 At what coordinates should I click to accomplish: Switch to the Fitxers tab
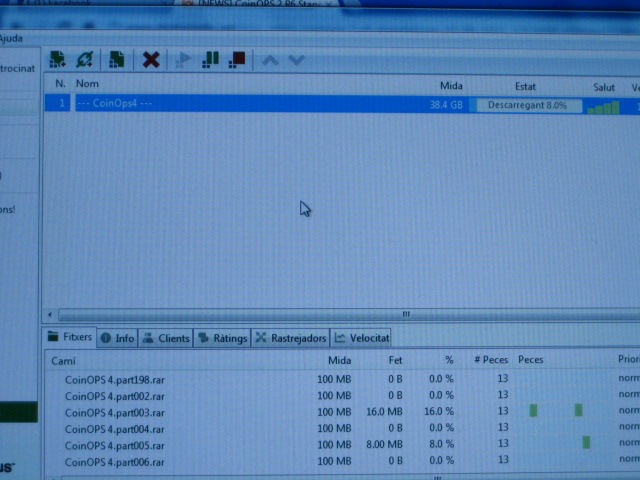click(x=70, y=337)
